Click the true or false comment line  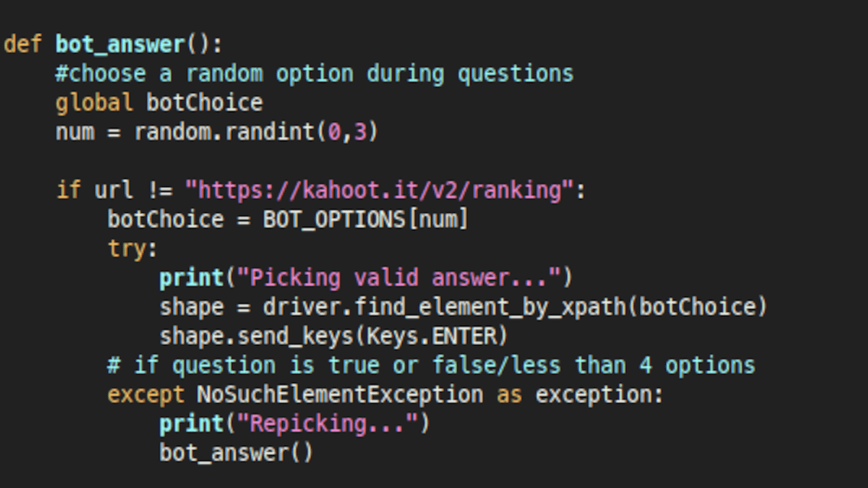(431, 365)
